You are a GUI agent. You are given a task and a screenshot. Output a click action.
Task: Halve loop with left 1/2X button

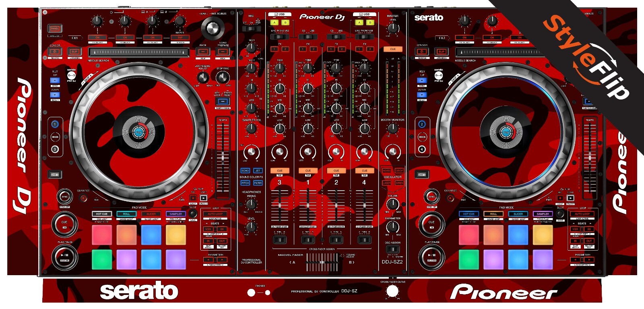(x=208, y=229)
